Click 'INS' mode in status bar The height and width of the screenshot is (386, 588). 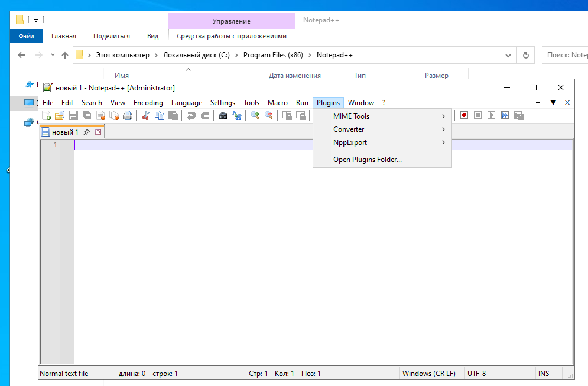coord(544,373)
